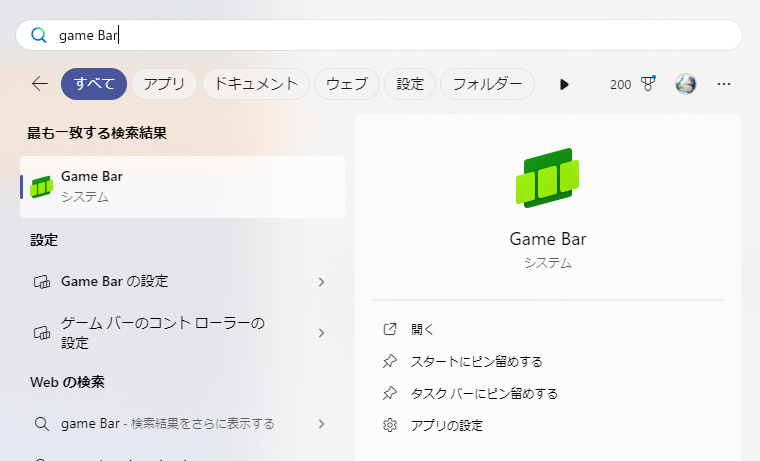Select the すべて filter tab
760x461 pixels.
94,84
